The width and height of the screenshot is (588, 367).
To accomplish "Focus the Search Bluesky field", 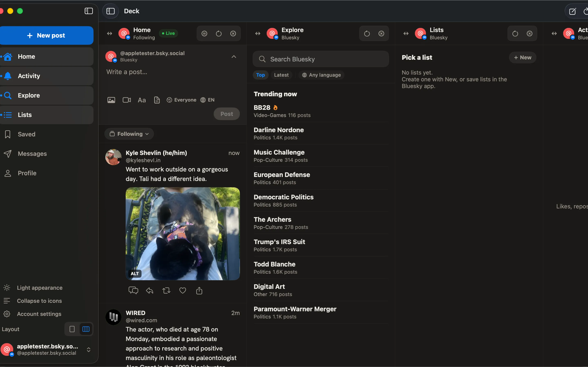I will tap(321, 59).
